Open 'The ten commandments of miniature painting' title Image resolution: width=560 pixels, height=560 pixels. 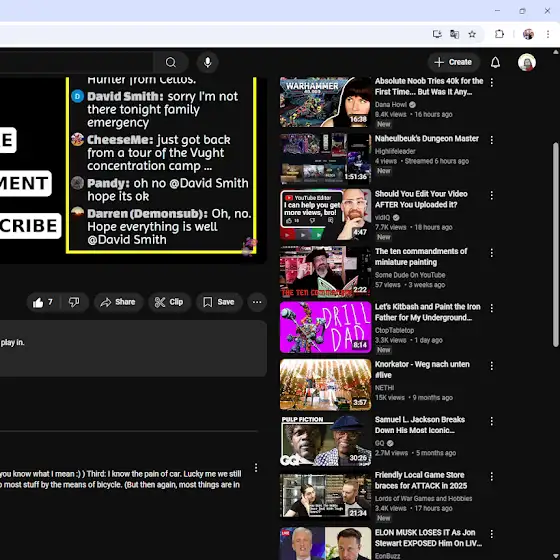coord(421,257)
